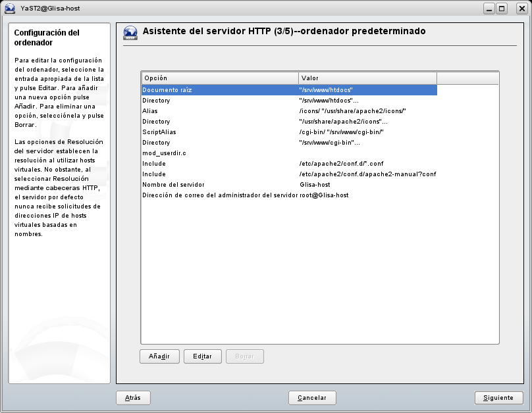This screenshot has height=413, width=532.
Task: Click Siguiente to continue the wizard
Action: coord(498,398)
